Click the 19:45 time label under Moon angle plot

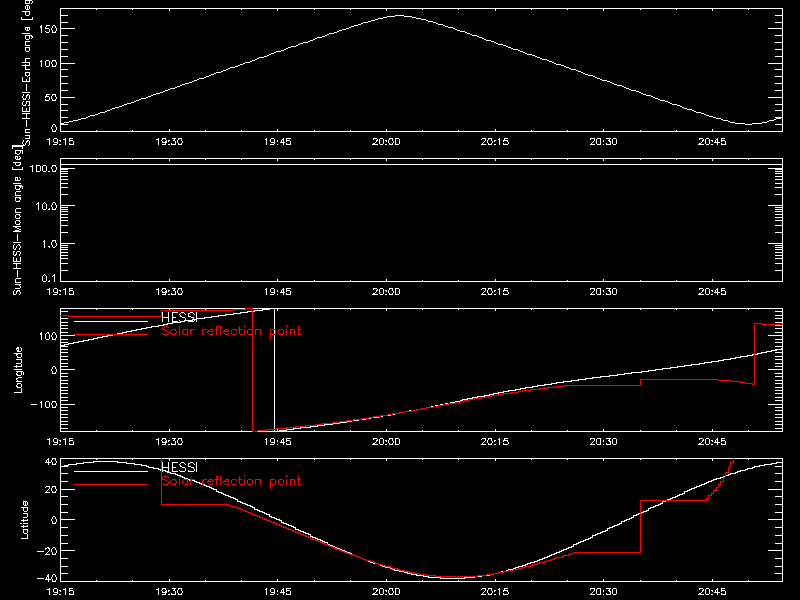(278, 291)
